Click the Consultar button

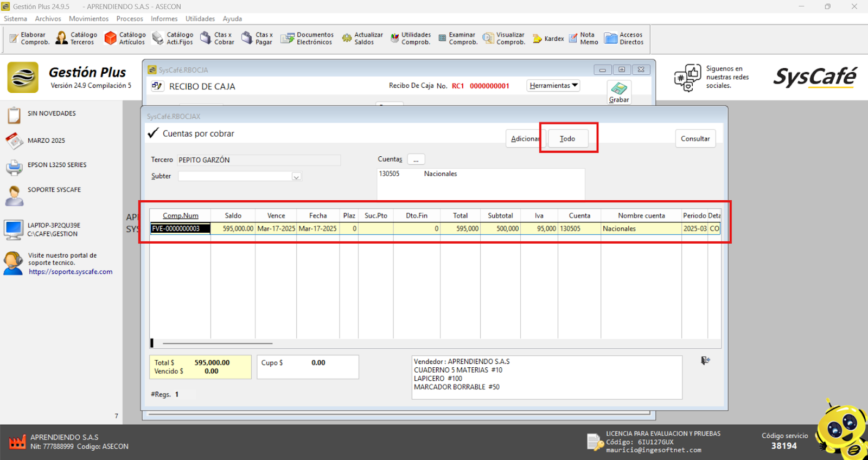click(695, 139)
